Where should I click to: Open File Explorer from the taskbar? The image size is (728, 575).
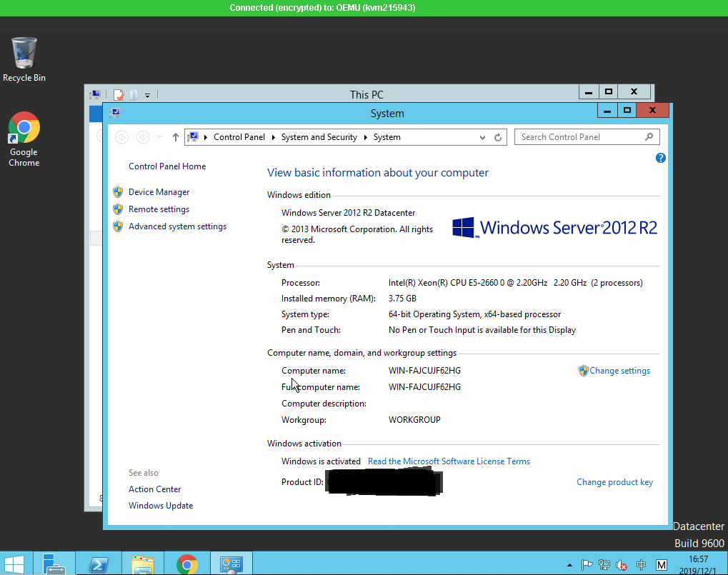[143, 564]
